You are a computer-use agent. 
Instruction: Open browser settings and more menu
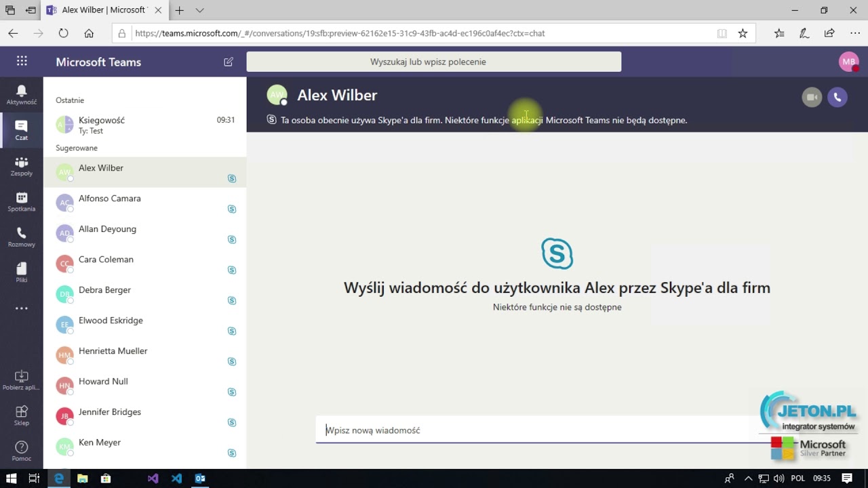pyautogui.click(x=854, y=33)
